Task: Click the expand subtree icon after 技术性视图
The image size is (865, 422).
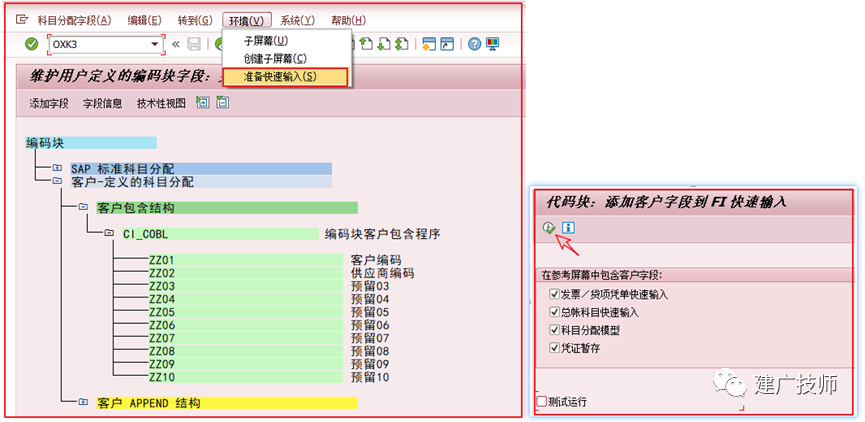Action: [203, 103]
